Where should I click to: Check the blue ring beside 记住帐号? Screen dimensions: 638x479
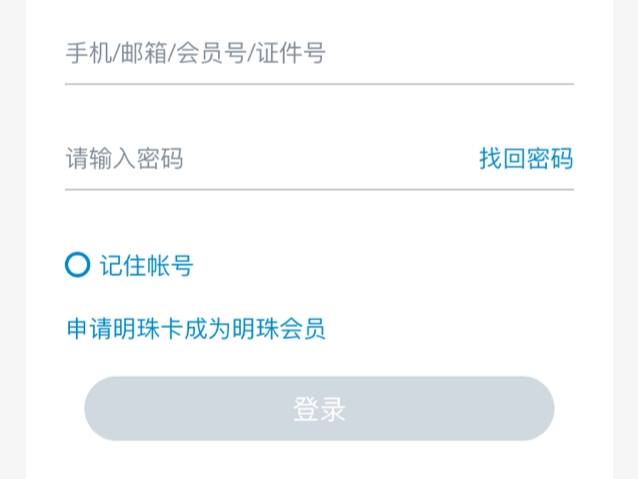(77, 265)
